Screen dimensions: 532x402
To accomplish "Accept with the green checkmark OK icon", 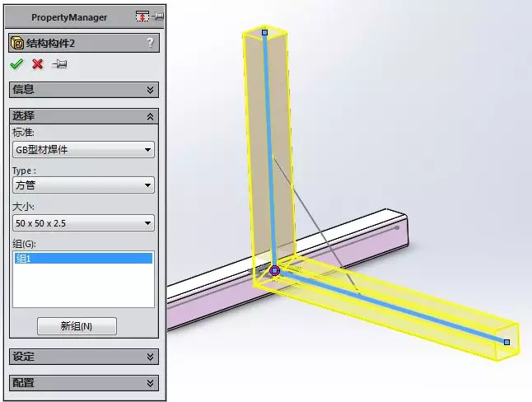I will click(16, 63).
